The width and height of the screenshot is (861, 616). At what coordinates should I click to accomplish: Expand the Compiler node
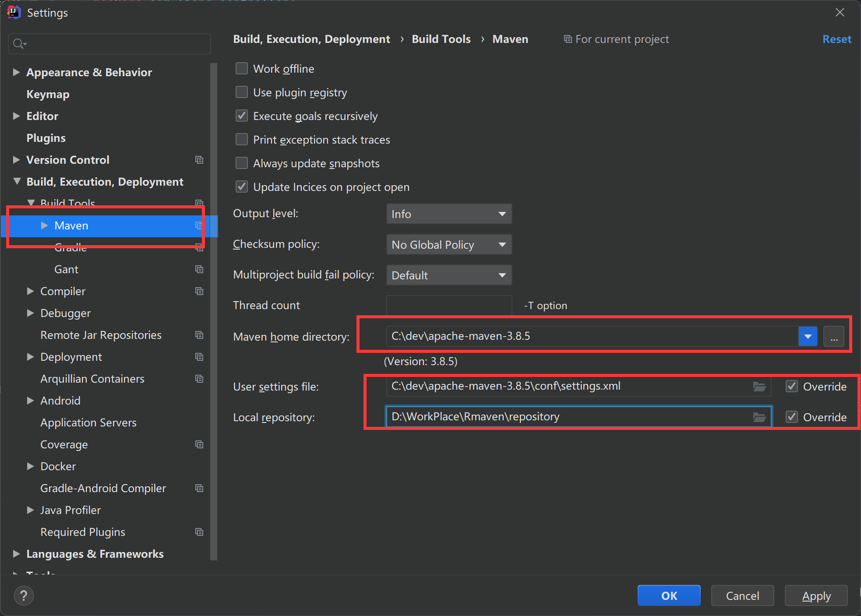[30, 291]
